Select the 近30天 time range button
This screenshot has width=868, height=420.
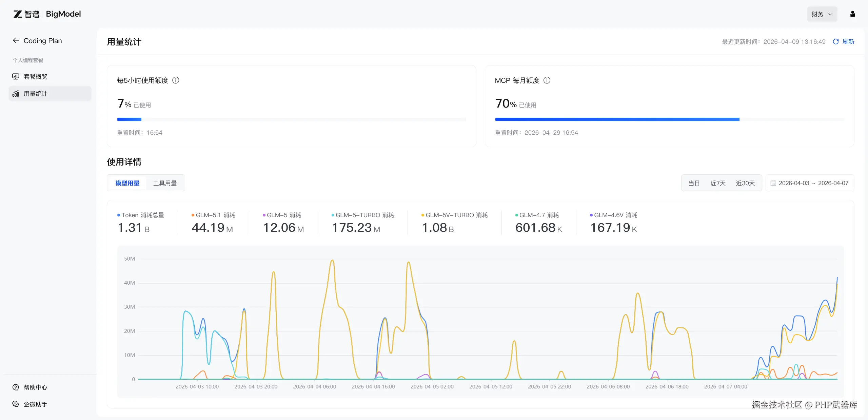click(745, 183)
